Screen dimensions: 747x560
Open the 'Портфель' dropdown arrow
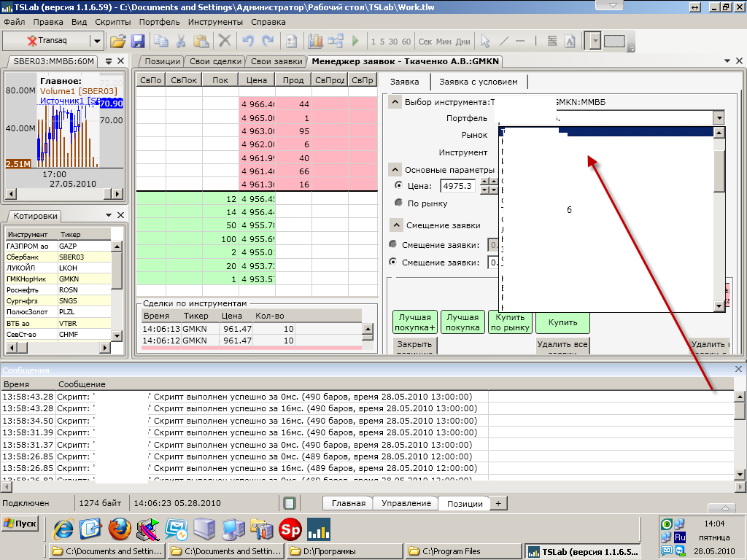(719, 118)
